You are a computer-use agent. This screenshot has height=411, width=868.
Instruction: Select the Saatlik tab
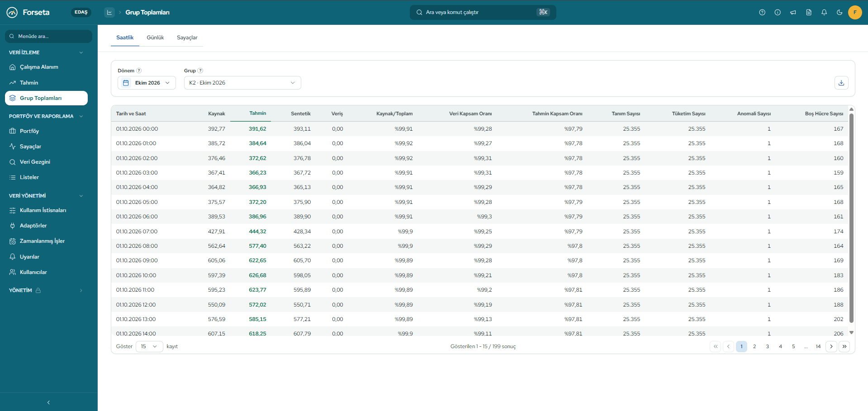(x=125, y=38)
